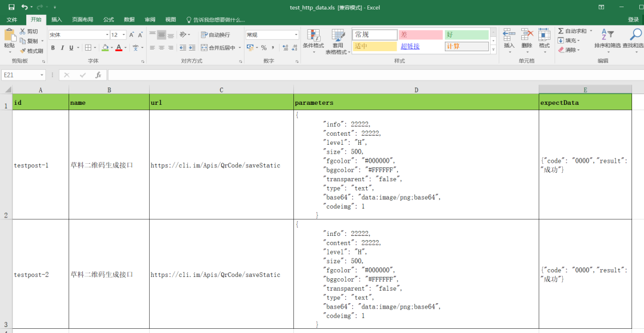Apply the 差 (Bad) pink cell style
The width and height of the screenshot is (644, 333).
[420, 35]
